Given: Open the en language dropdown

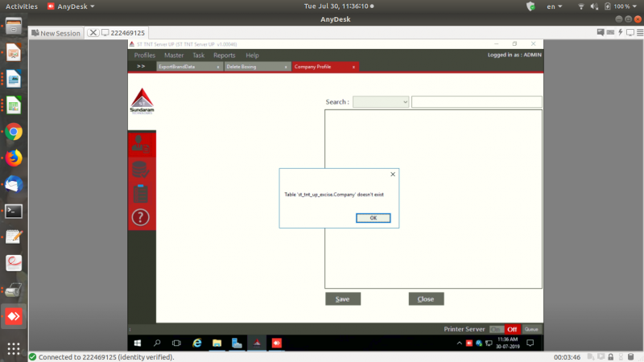Looking at the screenshot, I should pyautogui.click(x=554, y=6).
